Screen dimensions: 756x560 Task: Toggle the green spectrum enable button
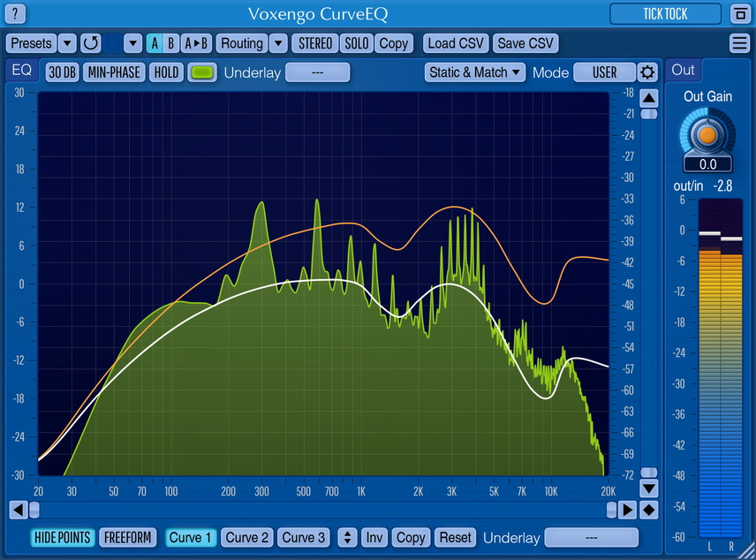[x=202, y=72]
